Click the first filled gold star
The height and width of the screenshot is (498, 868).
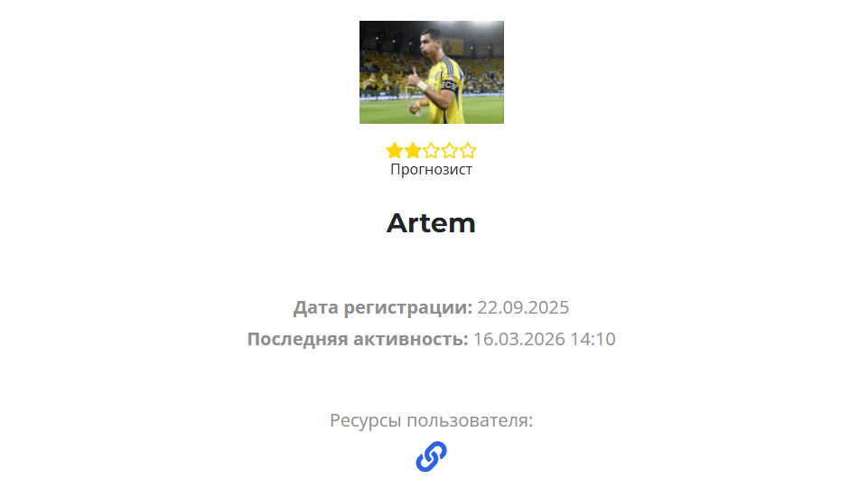[x=395, y=151]
